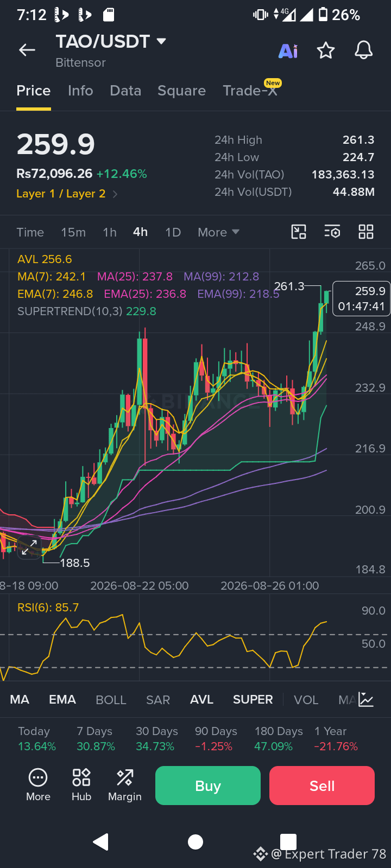Tap the 7 Days 30.87% performance
The image size is (391, 868).
(x=96, y=739)
